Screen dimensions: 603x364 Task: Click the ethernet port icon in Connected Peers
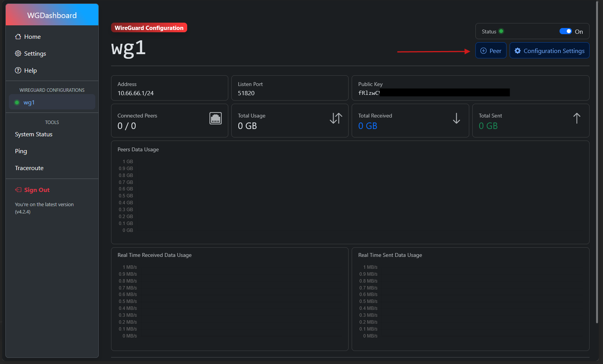[216, 118]
